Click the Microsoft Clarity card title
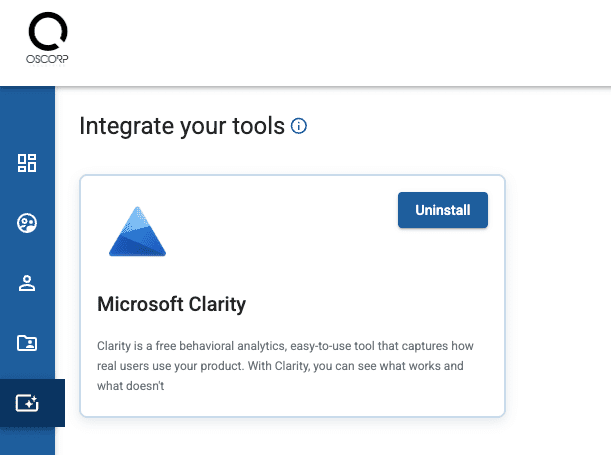The width and height of the screenshot is (611, 455). pyautogui.click(x=171, y=303)
